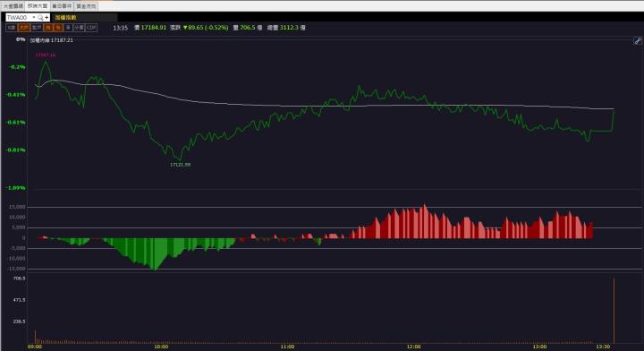Open the 當日事件 tab
The image size is (644, 351).
coord(62,6)
